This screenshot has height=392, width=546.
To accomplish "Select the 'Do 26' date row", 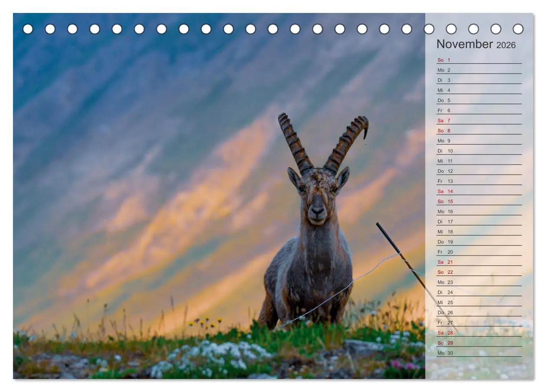I will click(x=479, y=312).
